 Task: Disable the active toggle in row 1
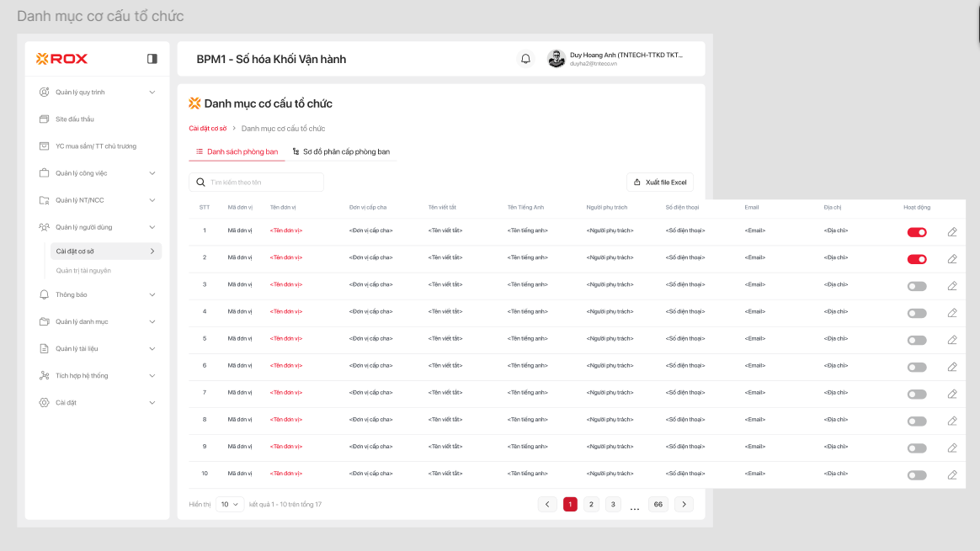(x=917, y=232)
